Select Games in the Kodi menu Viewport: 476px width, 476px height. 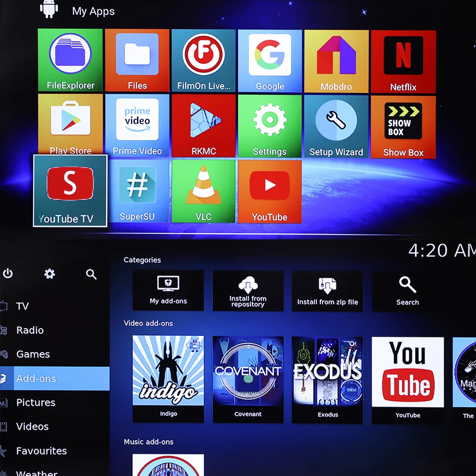tap(55, 354)
